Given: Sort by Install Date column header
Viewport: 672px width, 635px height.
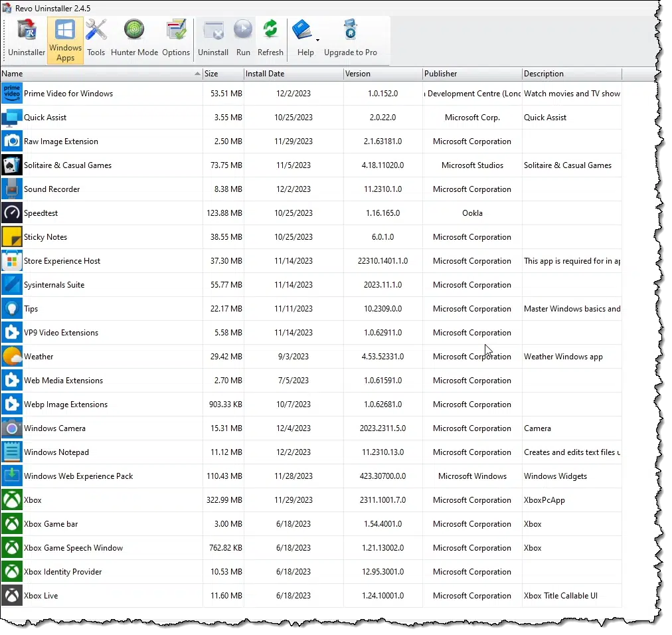Looking at the screenshot, I should click(x=294, y=74).
